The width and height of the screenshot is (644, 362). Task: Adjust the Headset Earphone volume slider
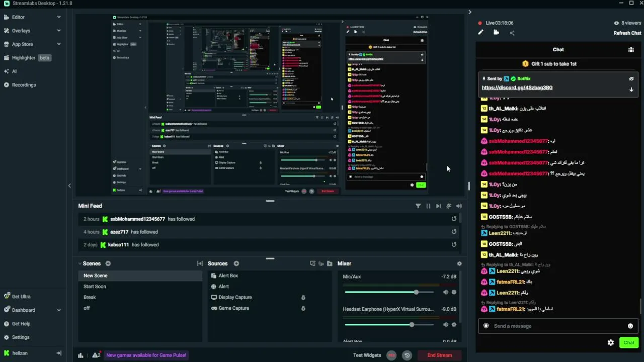[x=388, y=325]
